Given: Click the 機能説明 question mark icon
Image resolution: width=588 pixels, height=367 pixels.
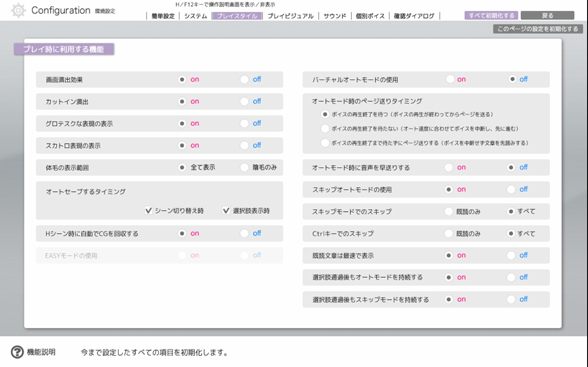Looking at the screenshot, I should point(17,352).
